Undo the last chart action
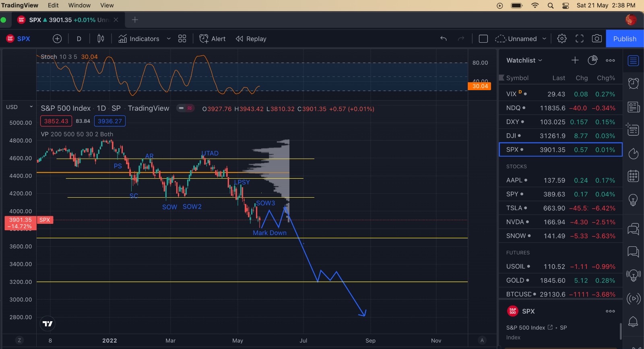The image size is (644, 349). click(444, 39)
